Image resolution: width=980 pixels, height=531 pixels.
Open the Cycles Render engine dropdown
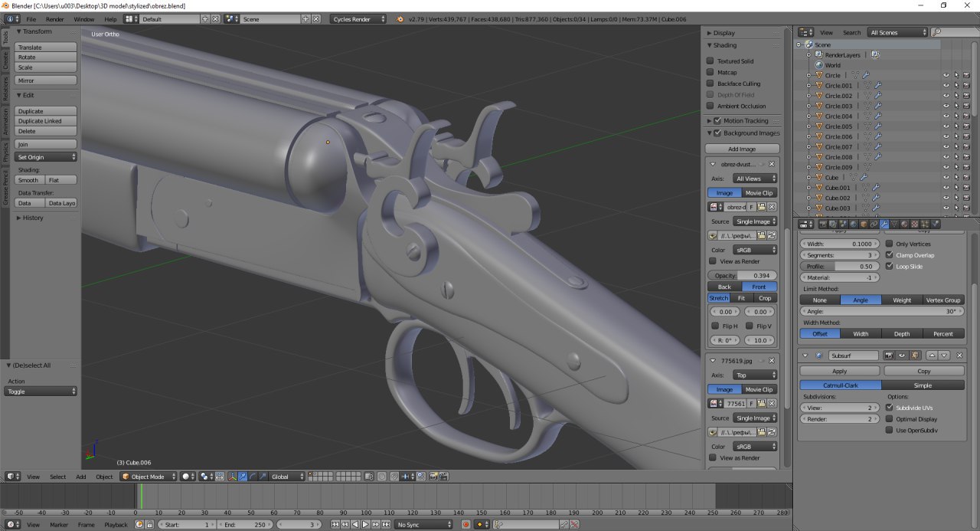[358, 18]
